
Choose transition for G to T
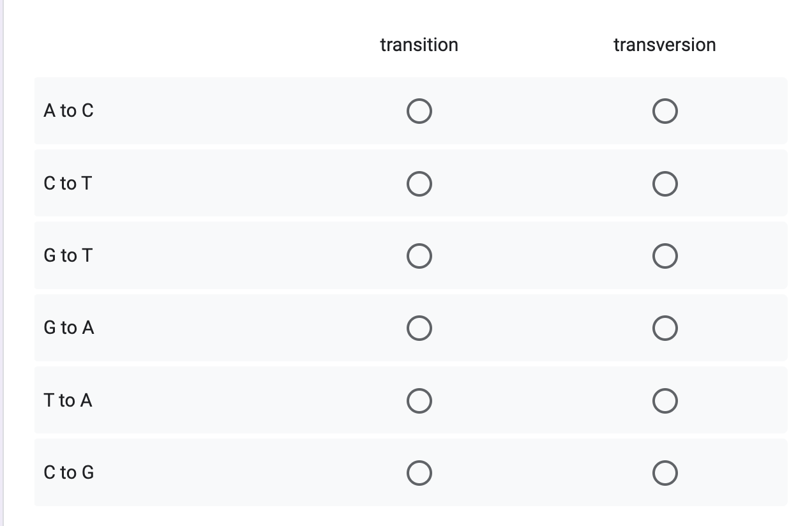[419, 256]
